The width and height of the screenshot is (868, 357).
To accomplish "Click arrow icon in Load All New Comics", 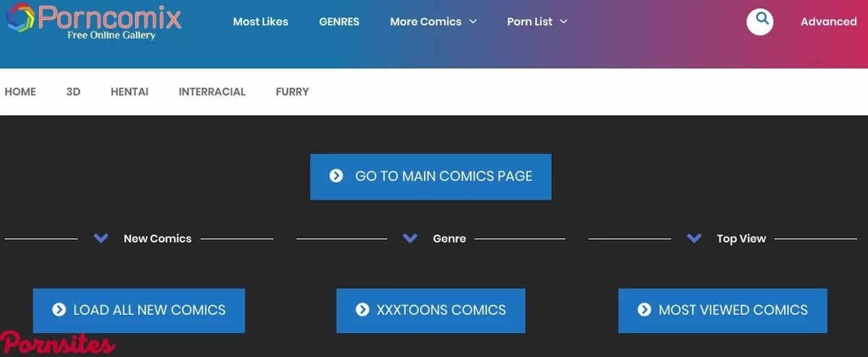I will coord(59,310).
